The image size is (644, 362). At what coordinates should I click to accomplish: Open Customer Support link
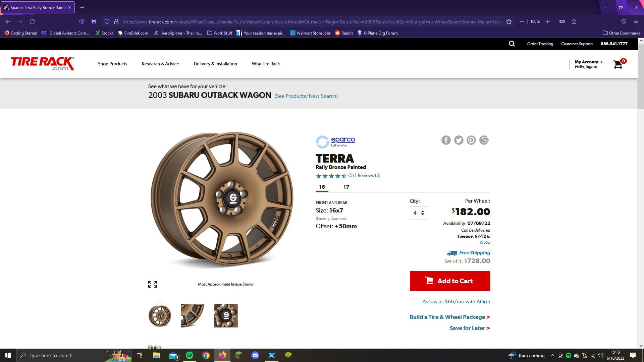point(577,44)
